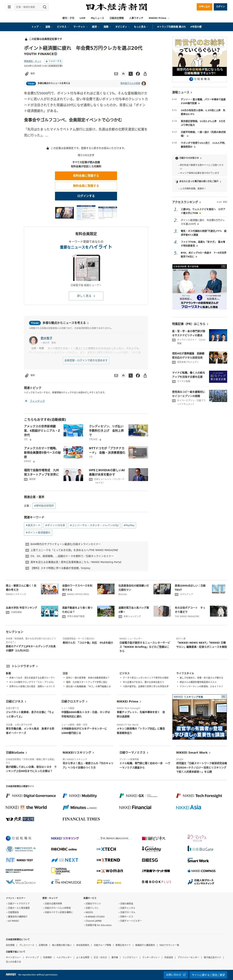233x980 pixels.
Task: Open the top share/upload icon under the headline
Action: 145,74
